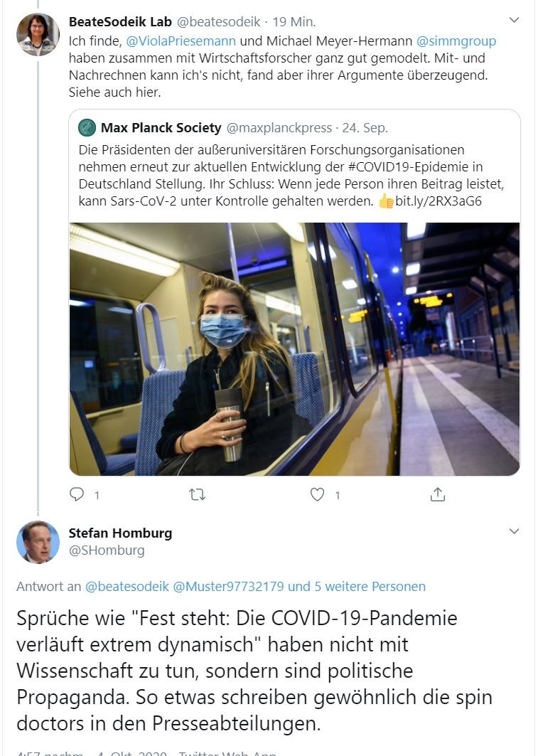This screenshot has width=548, height=756.
Task: Open the chevron menu on Stefan Homburg's tweet
Action: point(515,531)
